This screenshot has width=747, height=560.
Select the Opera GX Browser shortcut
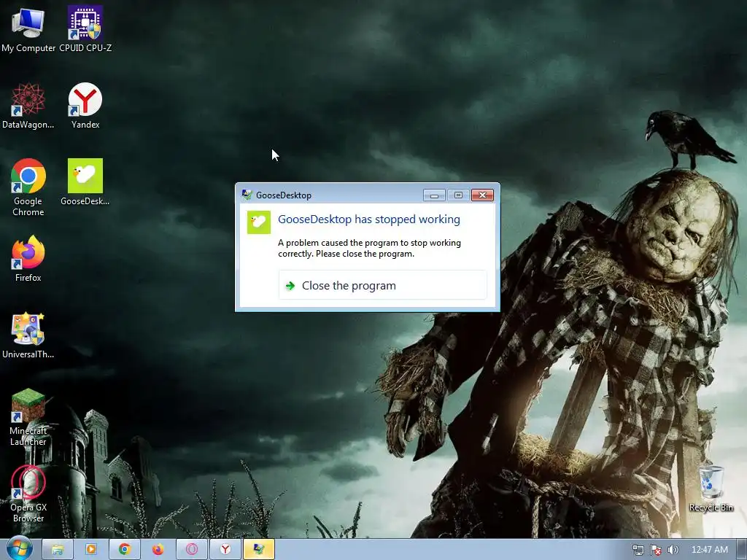coord(28,494)
